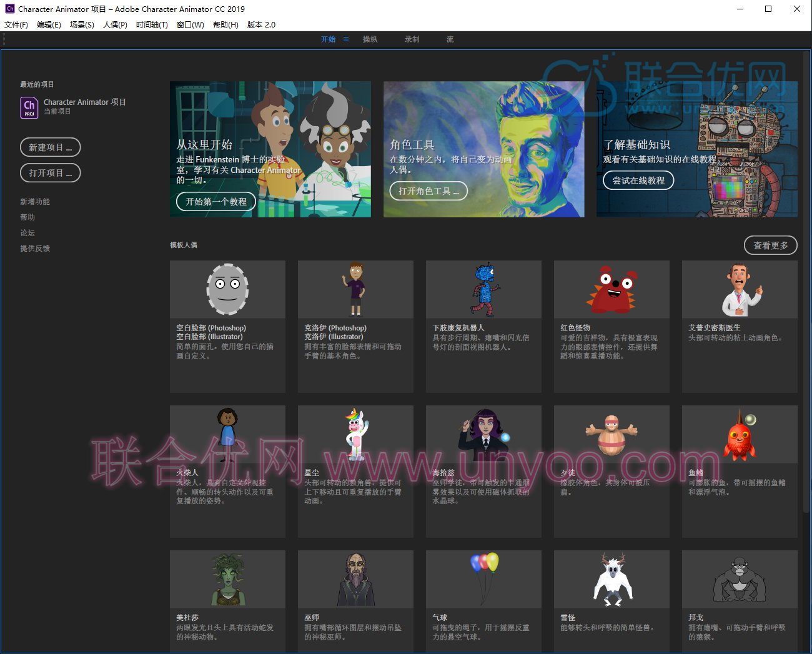Select the Hazel (海拾兹) wizard apprentice thumbnail
The image size is (812, 654).
click(483, 434)
